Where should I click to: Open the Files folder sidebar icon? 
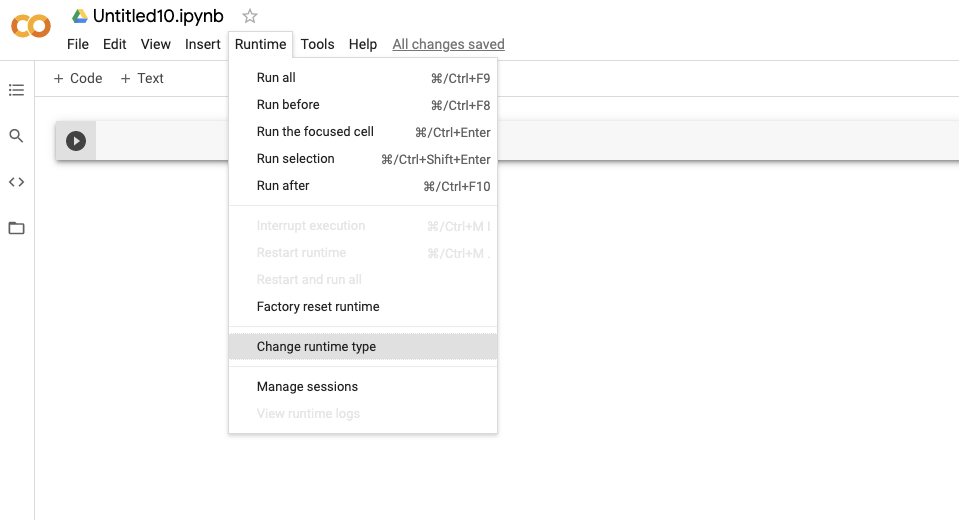tap(16, 228)
